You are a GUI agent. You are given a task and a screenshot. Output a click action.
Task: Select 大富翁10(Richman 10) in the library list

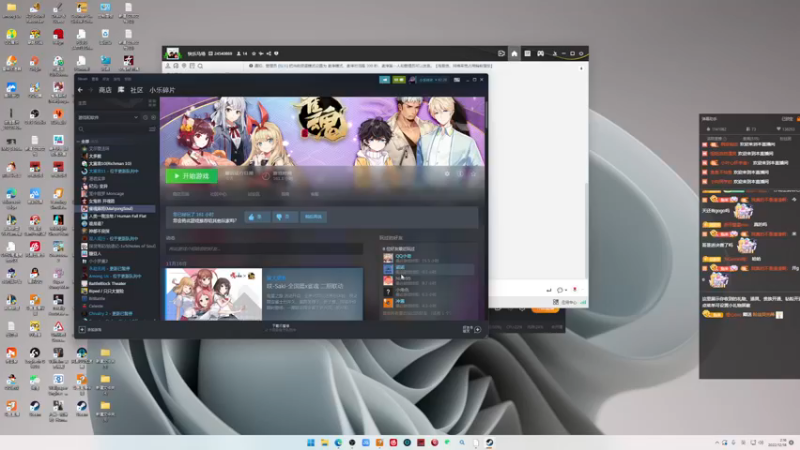pyautogui.click(x=110, y=163)
